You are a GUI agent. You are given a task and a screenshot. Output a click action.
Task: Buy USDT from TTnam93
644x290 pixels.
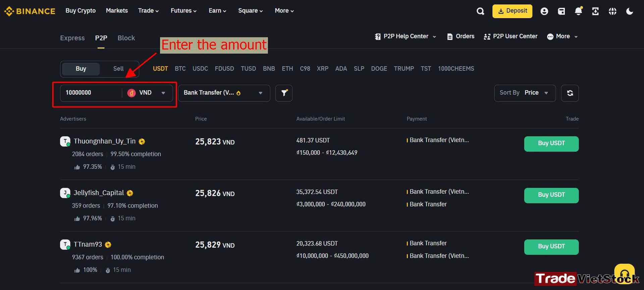click(551, 247)
